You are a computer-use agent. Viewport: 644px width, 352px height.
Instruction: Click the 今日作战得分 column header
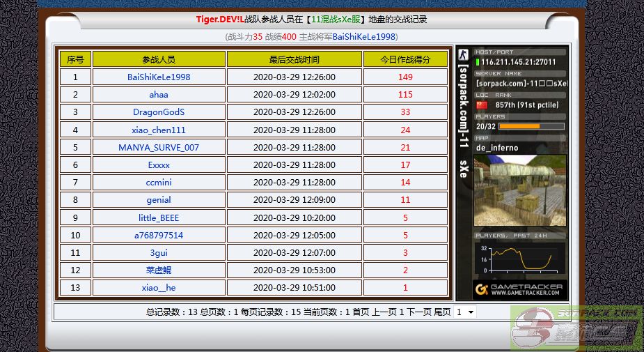[405, 59]
